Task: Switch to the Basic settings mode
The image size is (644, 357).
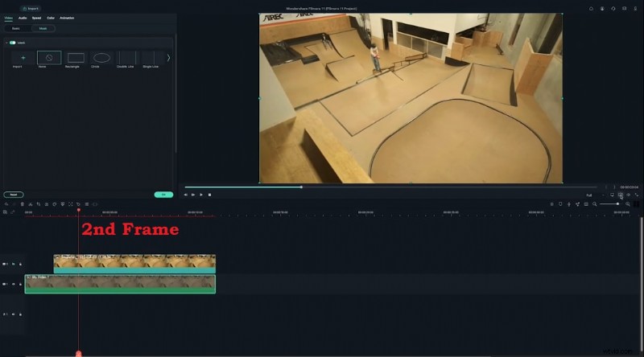Action: pos(15,28)
